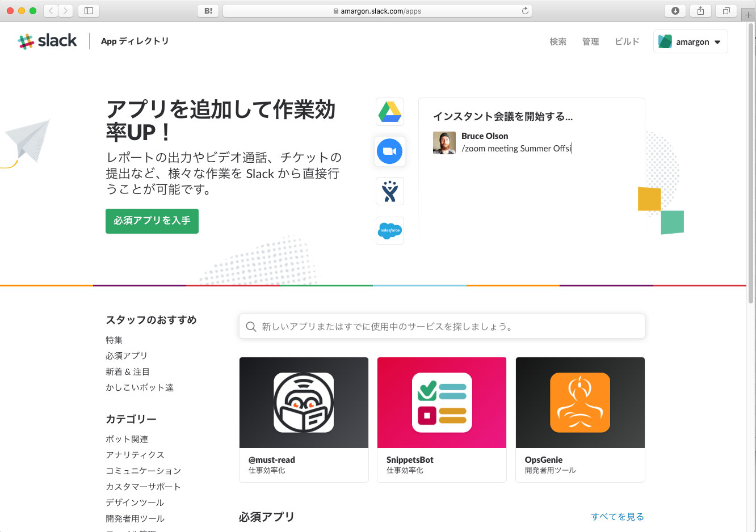Open App ディレクトリ link
Image resolution: width=756 pixels, height=532 pixels.
click(135, 41)
